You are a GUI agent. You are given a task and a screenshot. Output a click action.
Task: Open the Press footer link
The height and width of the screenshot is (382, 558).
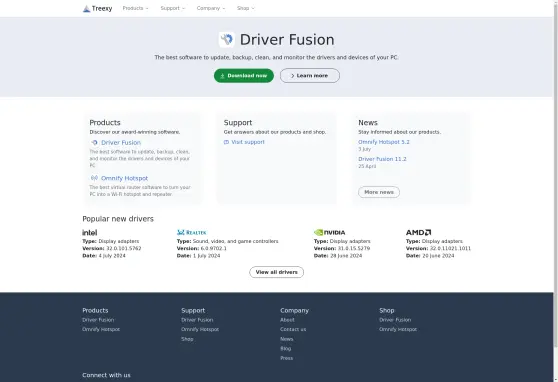[x=286, y=358]
